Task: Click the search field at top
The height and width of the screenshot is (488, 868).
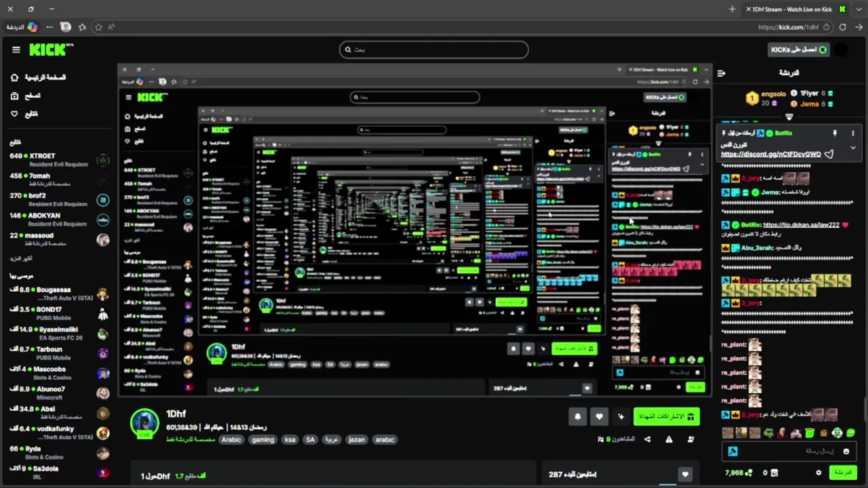Action: coord(434,49)
